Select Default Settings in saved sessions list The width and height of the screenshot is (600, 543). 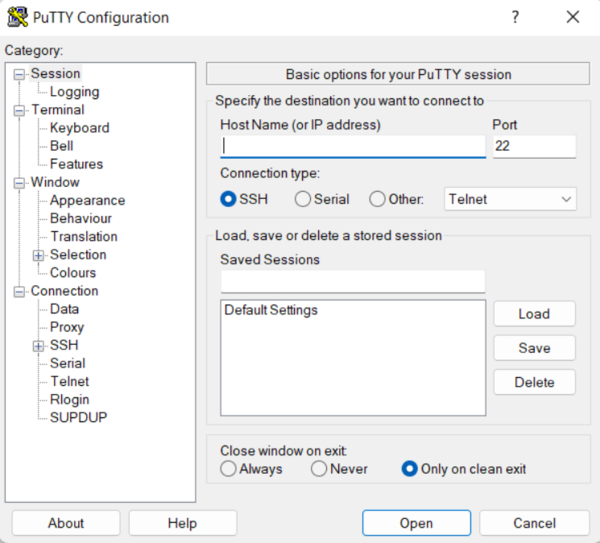point(271,310)
